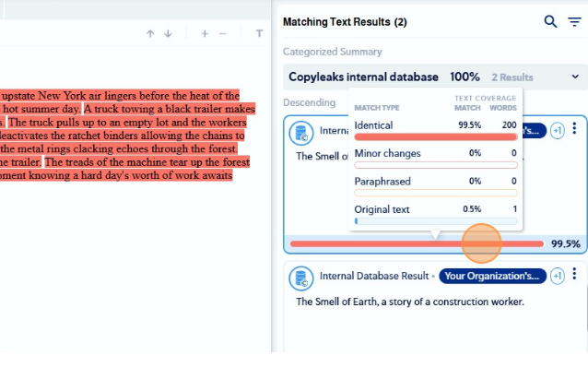
Task: Click the first result's +1 badge
Action: click(x=558, y=131)
